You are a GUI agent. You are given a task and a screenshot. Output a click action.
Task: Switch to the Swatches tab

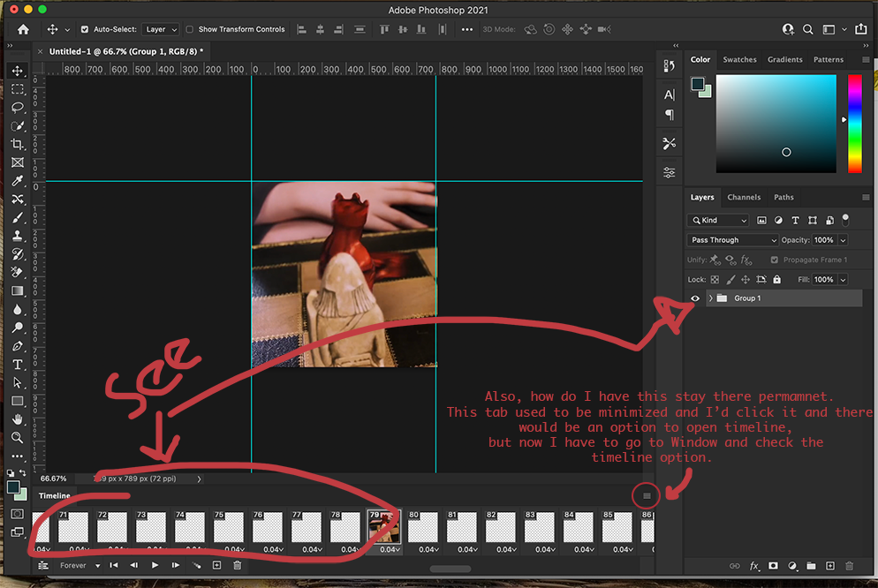(740, 59)
